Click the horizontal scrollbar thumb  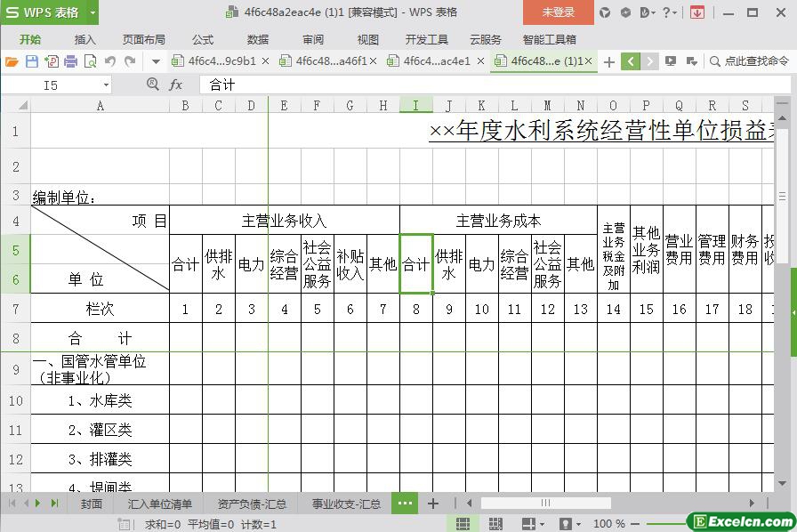point(546,504)
